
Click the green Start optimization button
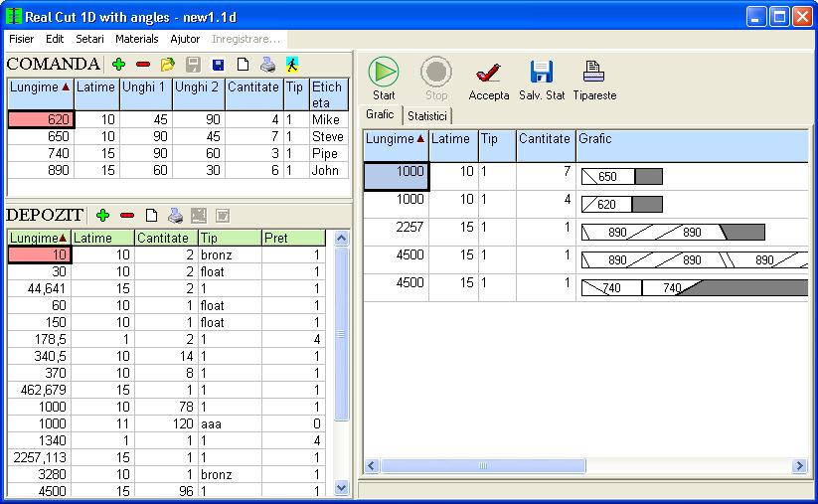click(x=384, y=72)
